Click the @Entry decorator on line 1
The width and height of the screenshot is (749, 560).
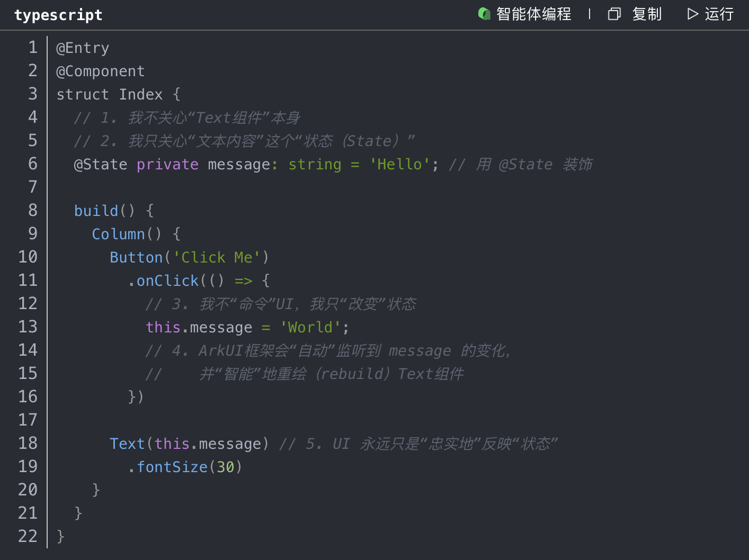pos(82,48)
